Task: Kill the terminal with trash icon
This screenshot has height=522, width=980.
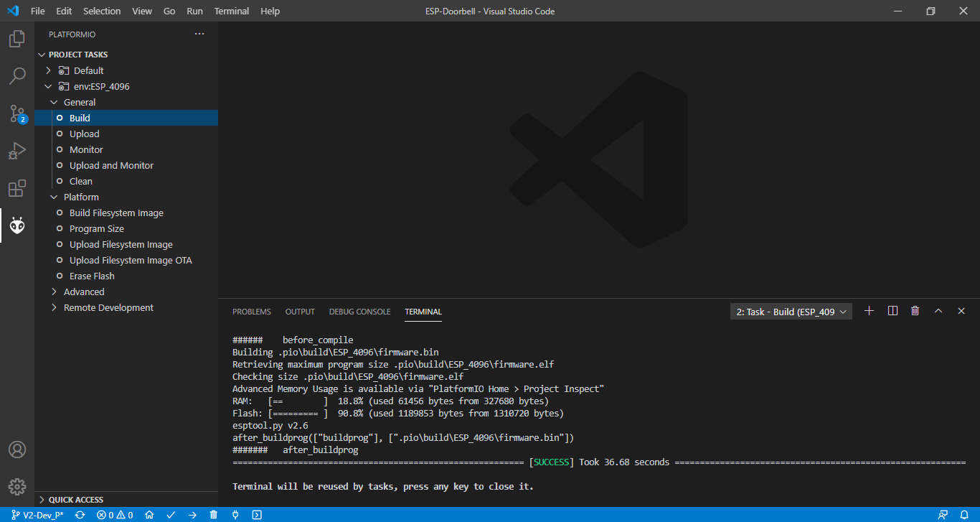Action: (915, 311)
